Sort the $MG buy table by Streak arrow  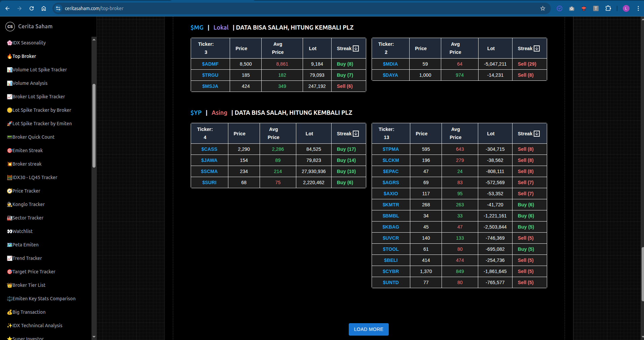pyautogui.click(x=356, y=48)
